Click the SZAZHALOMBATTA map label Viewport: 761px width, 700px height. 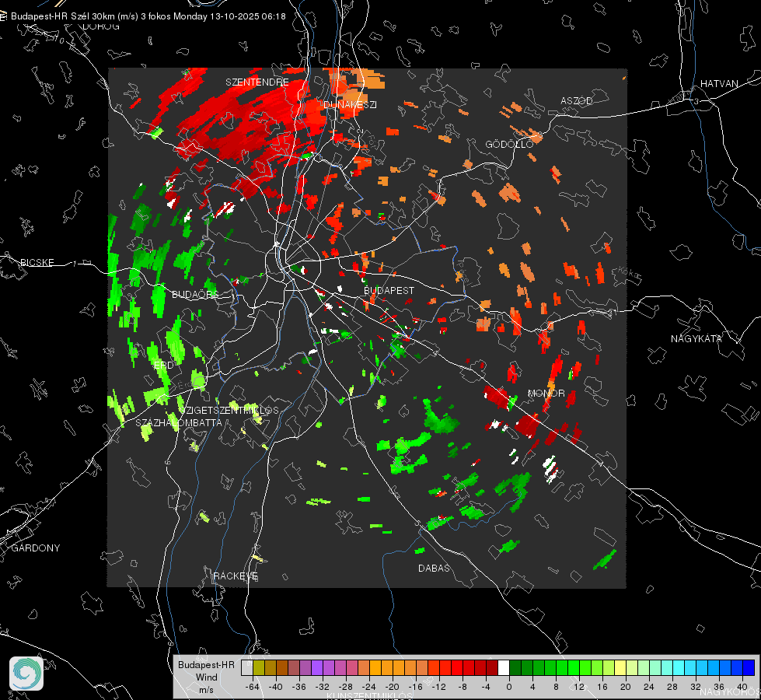(x=179, y=422)
